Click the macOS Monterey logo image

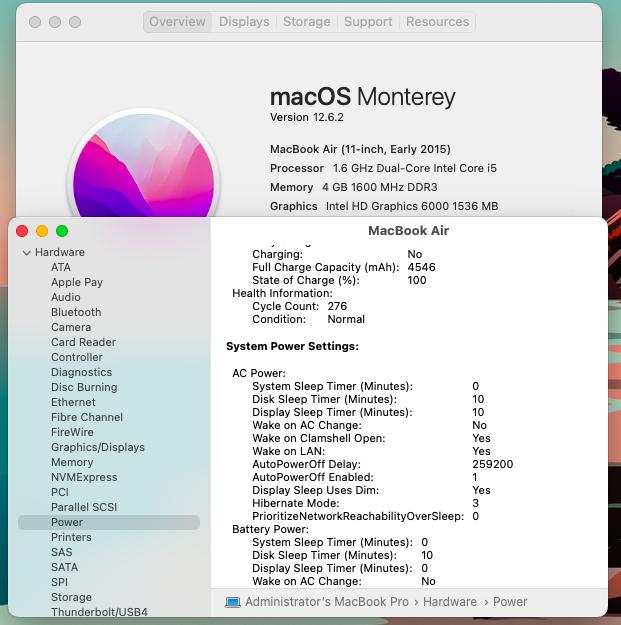pyautogui.click(x=143, y=164)
